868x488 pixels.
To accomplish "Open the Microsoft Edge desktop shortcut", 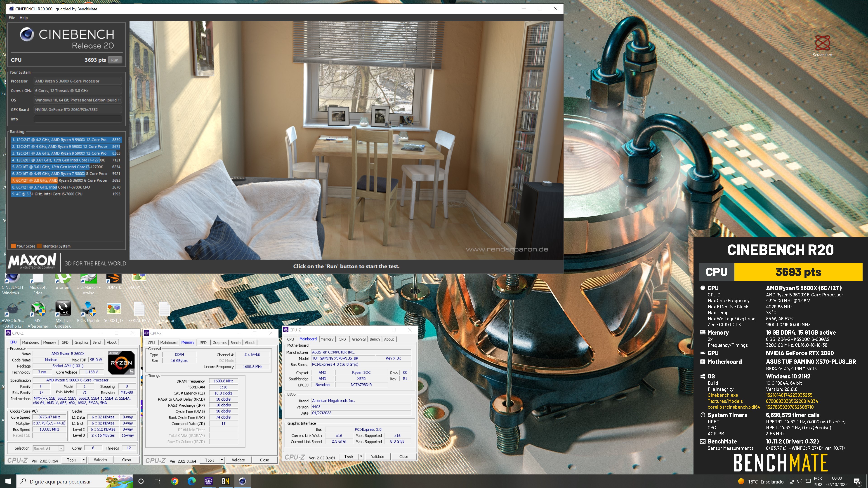I will [x=38, y=285].
